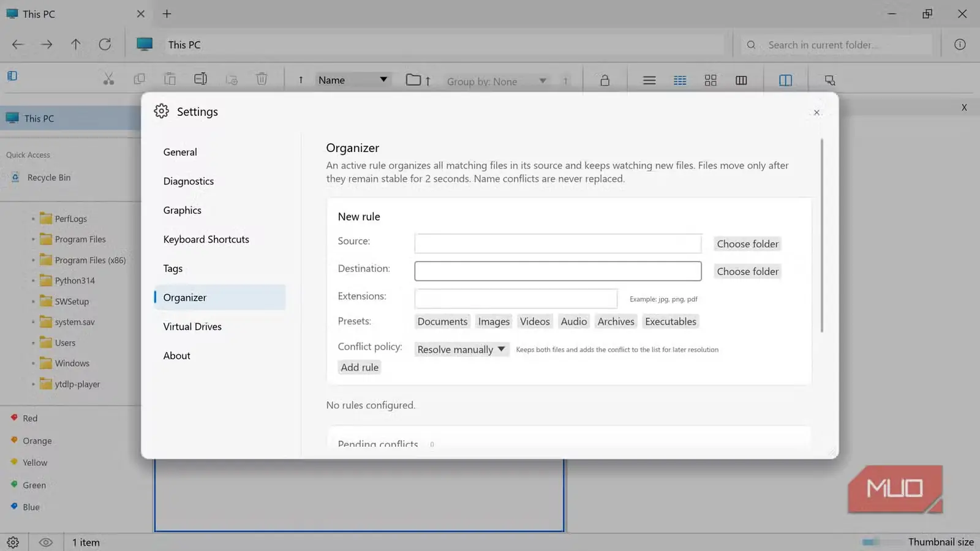Viewport: 980px width, 551px height.
Task: Click the forward navigation arrow
Action: click(47, 45)
